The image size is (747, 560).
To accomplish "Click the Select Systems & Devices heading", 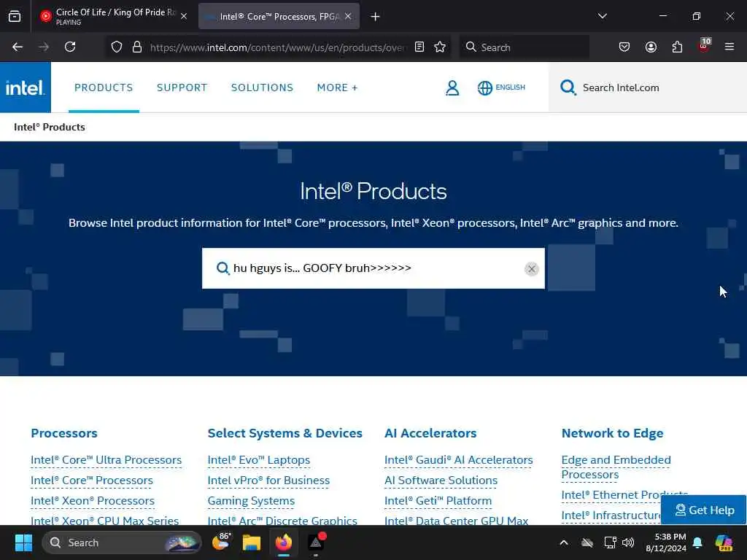I will click(285, 433).
